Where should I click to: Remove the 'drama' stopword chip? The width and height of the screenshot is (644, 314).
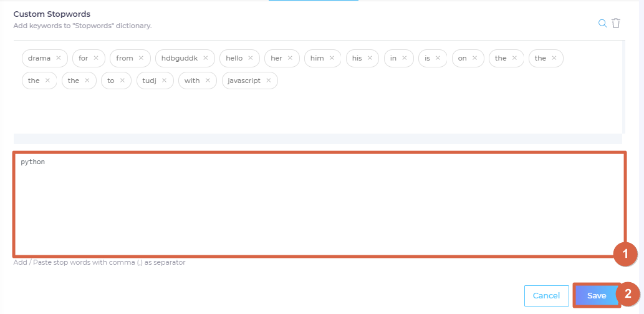click(x=59, y=58)
